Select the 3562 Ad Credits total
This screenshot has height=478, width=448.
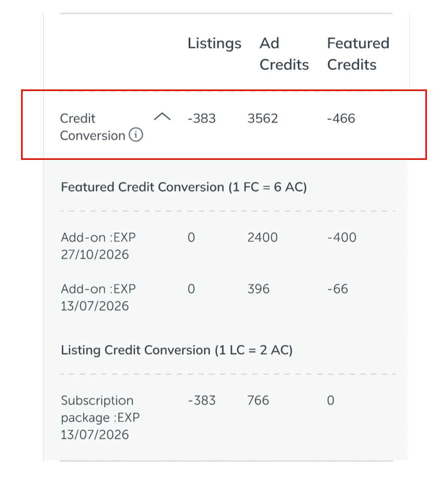click(263, 119)
